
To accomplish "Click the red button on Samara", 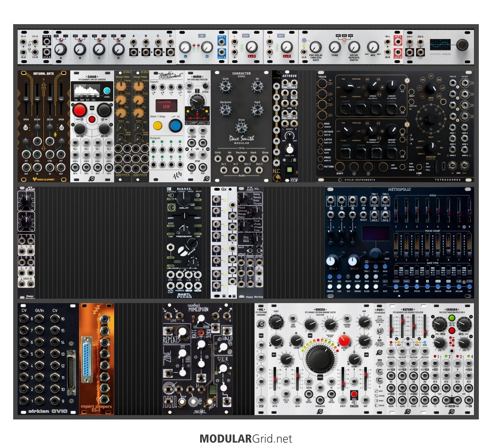I will click(x=452, y=330).
